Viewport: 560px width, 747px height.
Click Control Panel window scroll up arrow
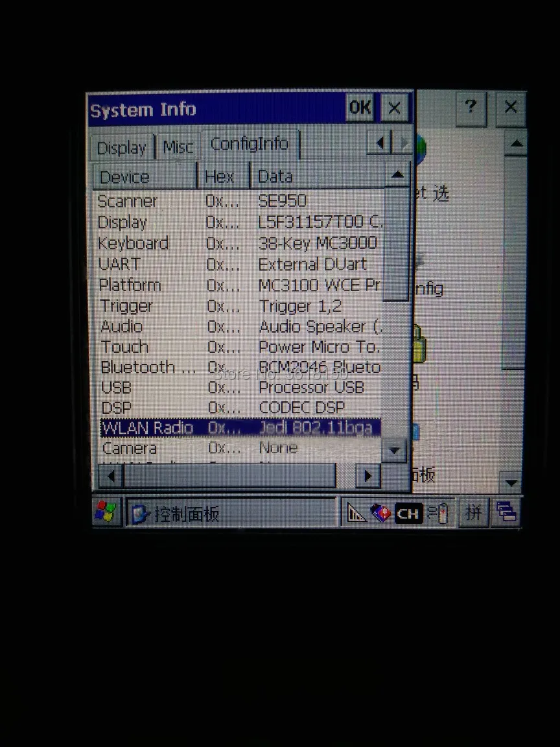517,143
